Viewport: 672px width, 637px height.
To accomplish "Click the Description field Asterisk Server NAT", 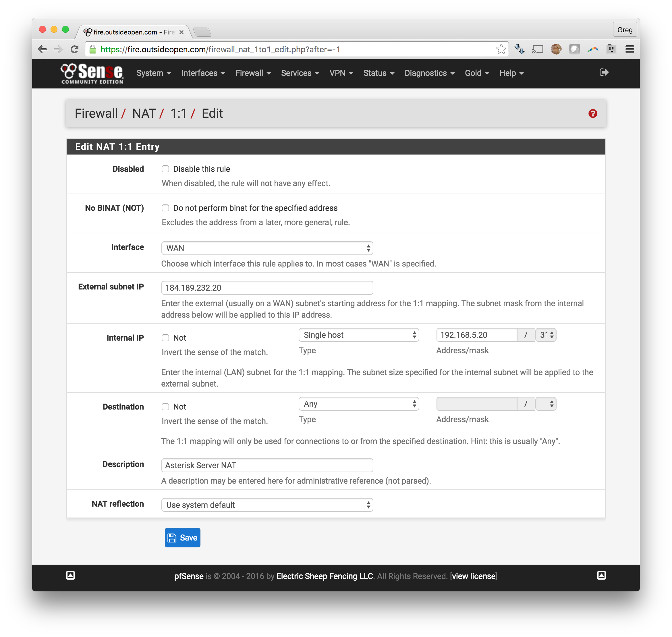I will pyautogui.click(x=267, y=466).
